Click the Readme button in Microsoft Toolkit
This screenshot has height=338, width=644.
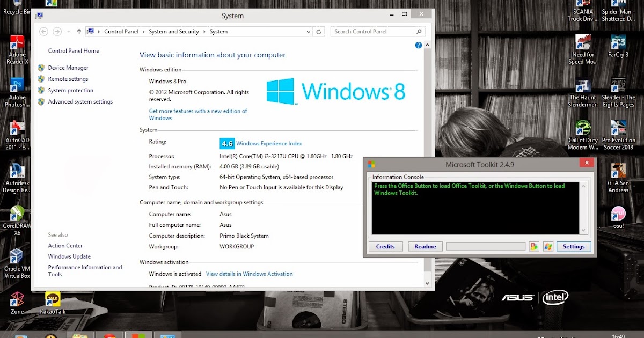[x=426, y=246]
